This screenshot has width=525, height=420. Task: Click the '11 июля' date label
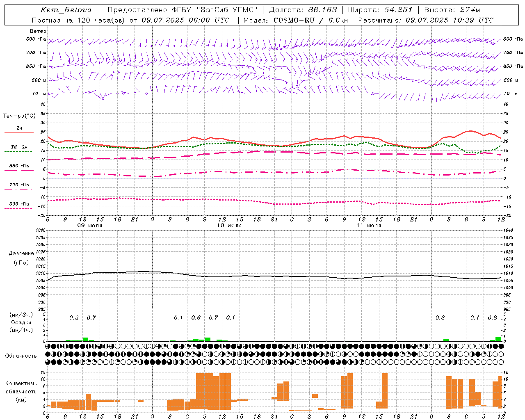[x=369, y=226]
